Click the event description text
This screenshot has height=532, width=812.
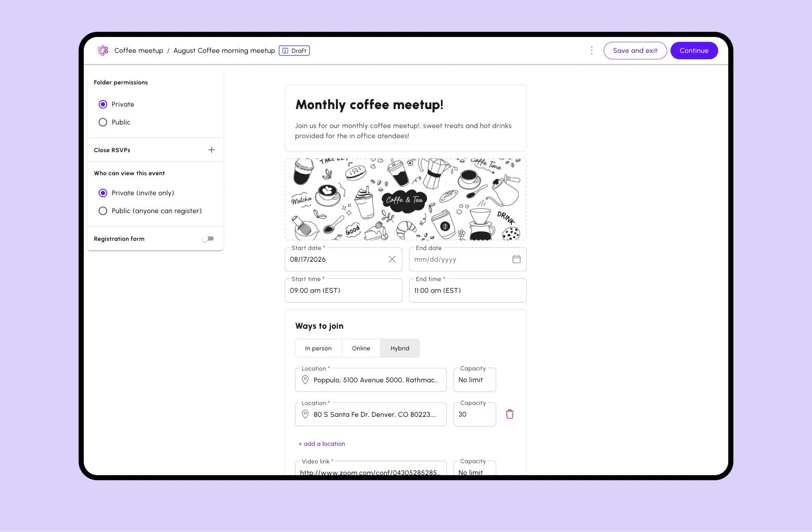403,131
